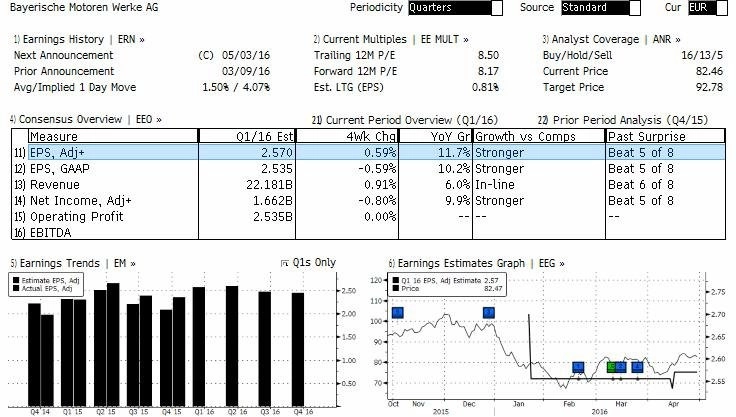Click the Past Surprise column header
736x417 pixels.
(x=665, y=136)
